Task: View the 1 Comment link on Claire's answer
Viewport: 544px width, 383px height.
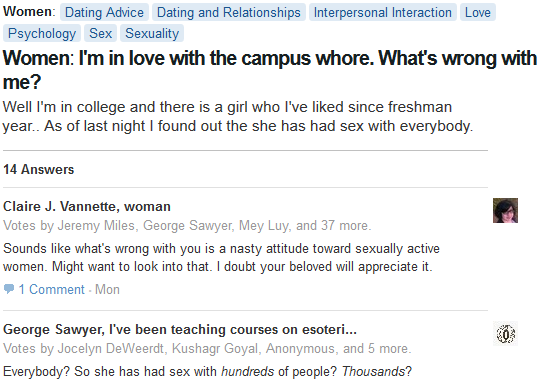Action: (x=51, y=289)
